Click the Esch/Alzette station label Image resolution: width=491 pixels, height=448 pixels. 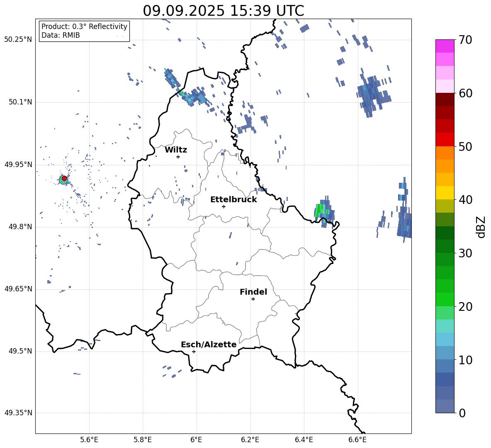(209, 344)
